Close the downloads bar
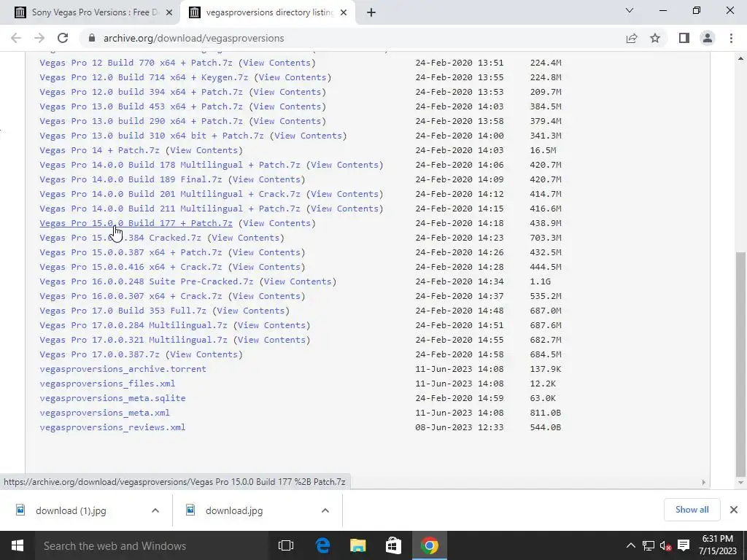Screen dimensions: 747x560 coord(734,510)
